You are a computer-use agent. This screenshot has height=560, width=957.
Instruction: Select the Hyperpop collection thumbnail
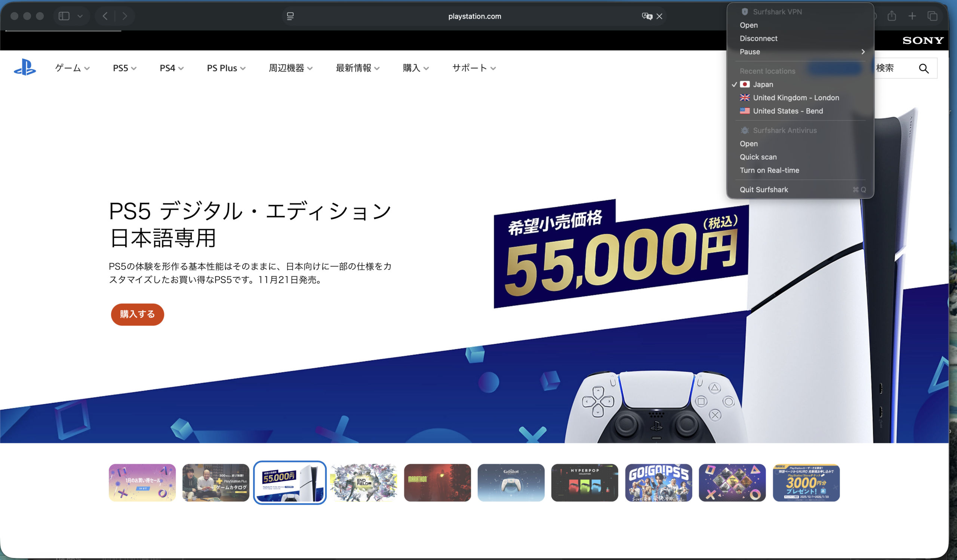tap(585, 483)
